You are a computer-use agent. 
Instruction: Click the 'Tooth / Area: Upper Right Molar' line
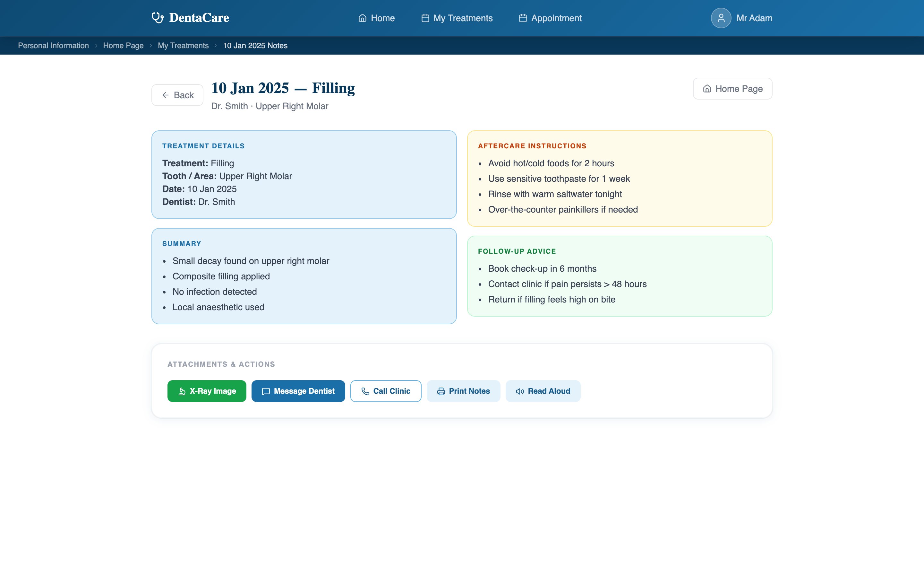coord(227,176)
